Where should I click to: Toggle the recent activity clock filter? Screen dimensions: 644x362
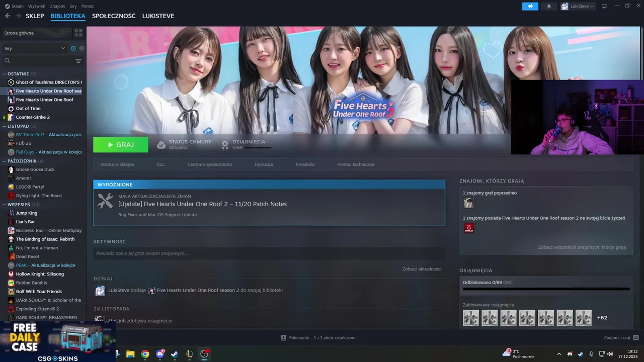click(73, 48)
